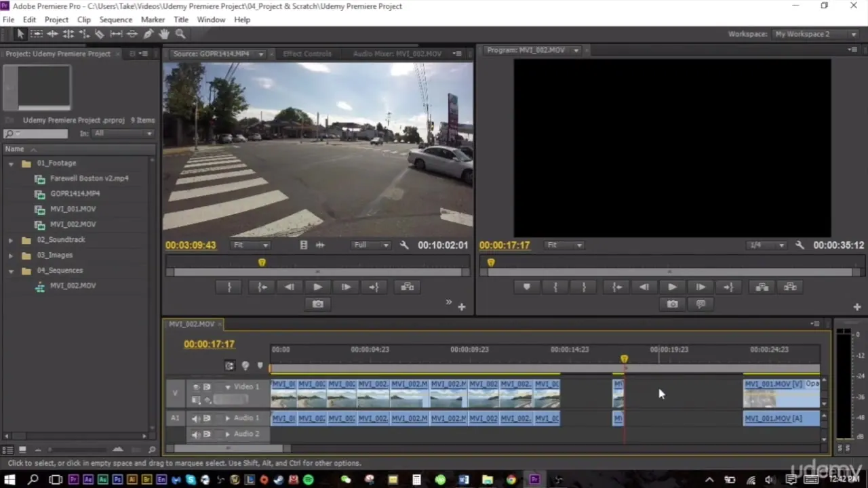Open Source monitor Fit zoom dropdown
The image size is (868, 488).
pos(250,245)
